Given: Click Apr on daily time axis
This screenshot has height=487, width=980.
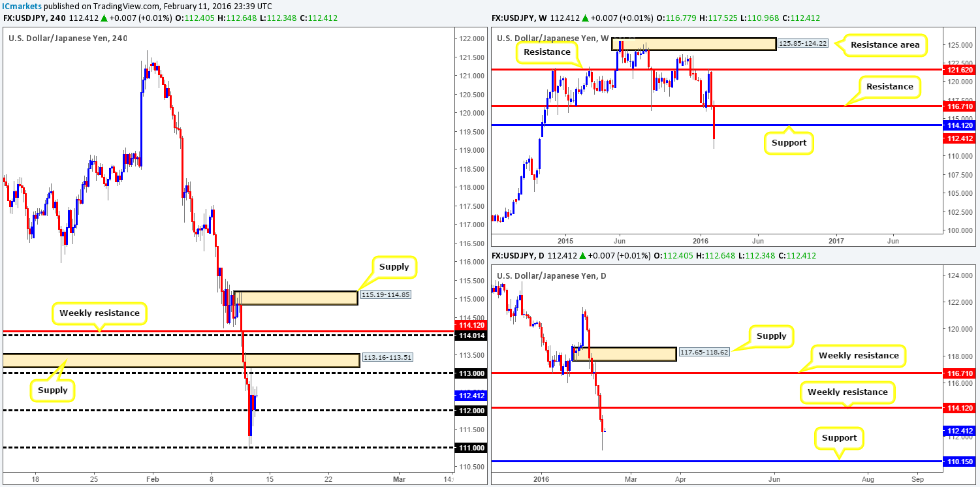Looking at the screenshot, I should click(x=680, y=478).
